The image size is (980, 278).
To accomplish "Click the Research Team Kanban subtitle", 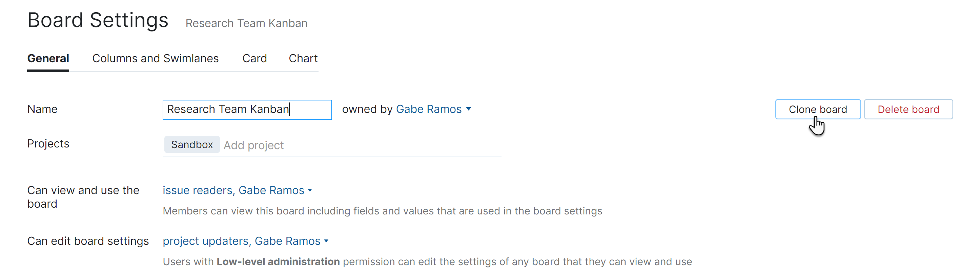I will [x=246, y=23].
